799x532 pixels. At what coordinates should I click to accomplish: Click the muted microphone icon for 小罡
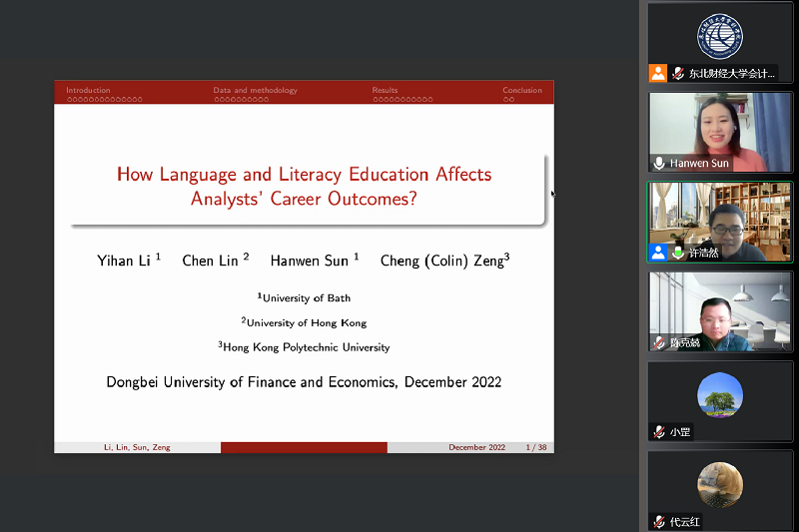pos(659,432)
